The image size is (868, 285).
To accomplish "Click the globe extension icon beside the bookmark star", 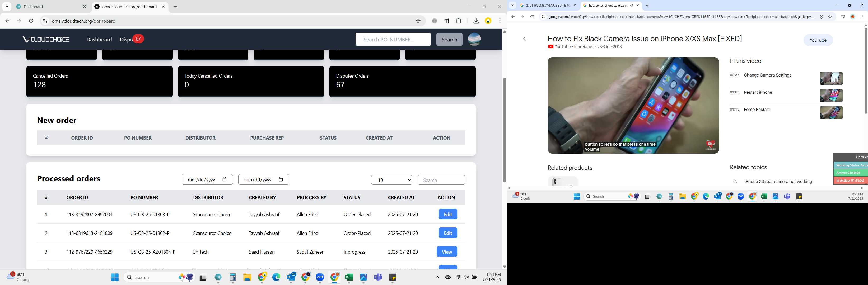I will click(x=435, y=21).
